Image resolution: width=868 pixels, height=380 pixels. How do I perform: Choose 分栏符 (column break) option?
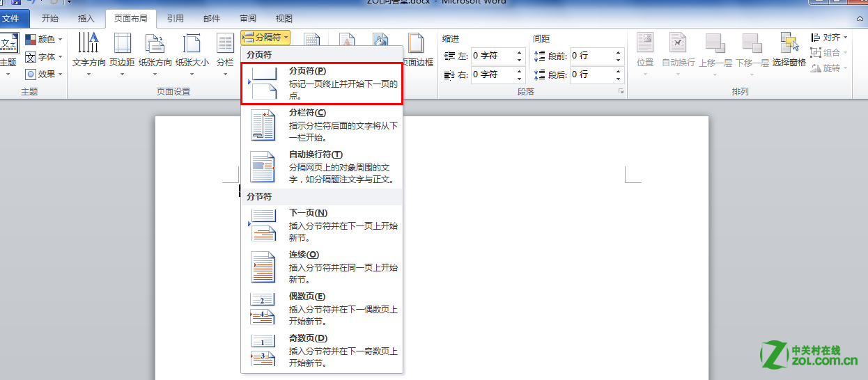coord(322,125)
